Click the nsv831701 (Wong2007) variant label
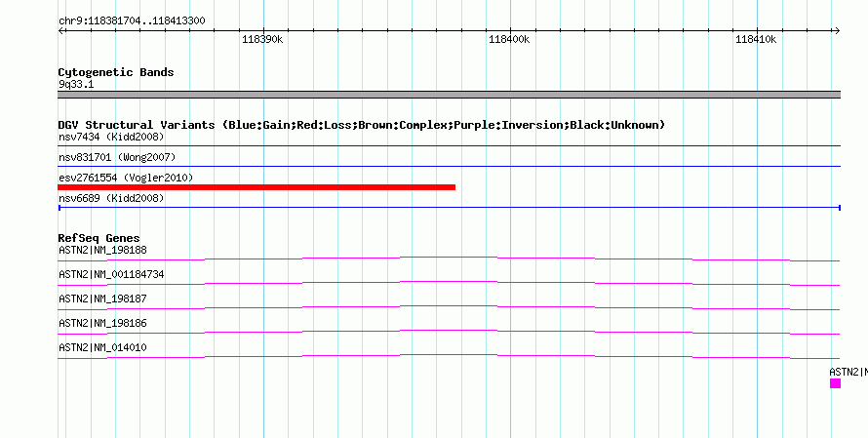 point(117,157)
